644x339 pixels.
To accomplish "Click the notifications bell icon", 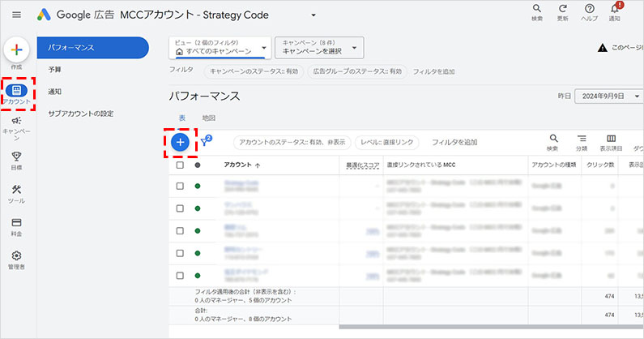I will (614, 11).
